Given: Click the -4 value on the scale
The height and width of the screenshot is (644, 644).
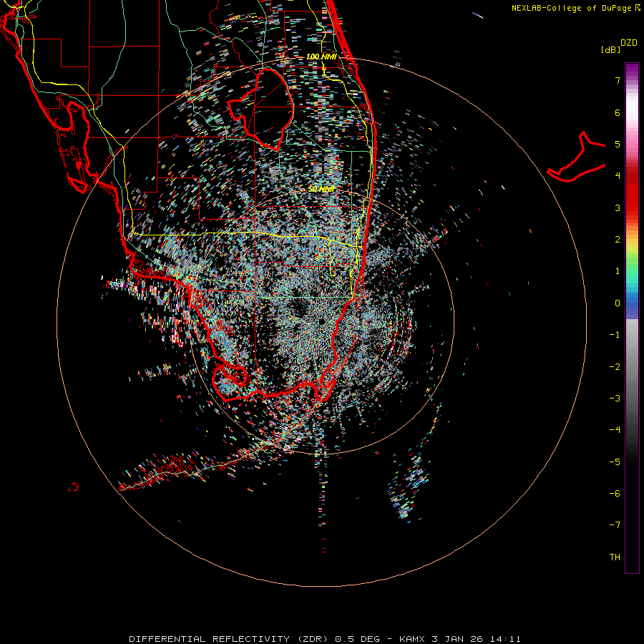Looking at the screenshot, I should (x=615, y=430).
